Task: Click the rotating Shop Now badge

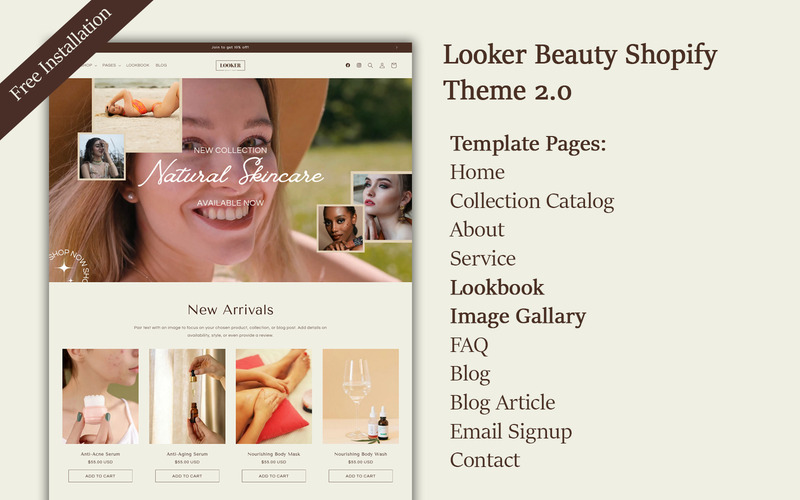Action: tap(69, 265)
